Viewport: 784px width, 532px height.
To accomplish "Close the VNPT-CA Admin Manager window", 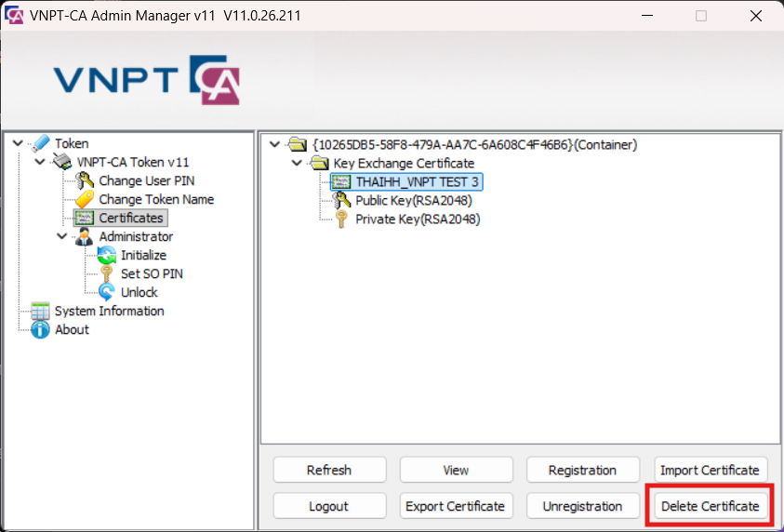I will [x=756, y=16].
